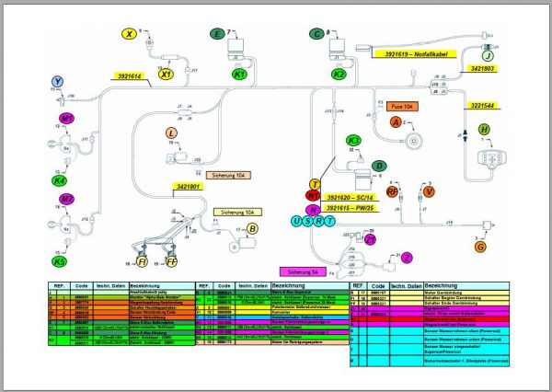The height and width of the screenshot is (392, 552).
Task: Click the cyan R marker
Action: (318, 221)
